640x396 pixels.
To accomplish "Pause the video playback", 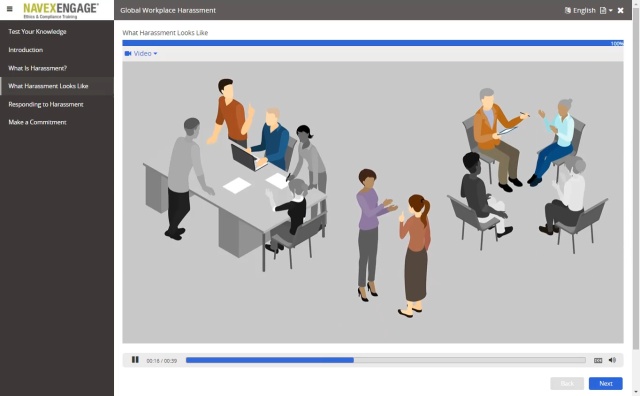I will pos(135,360).
